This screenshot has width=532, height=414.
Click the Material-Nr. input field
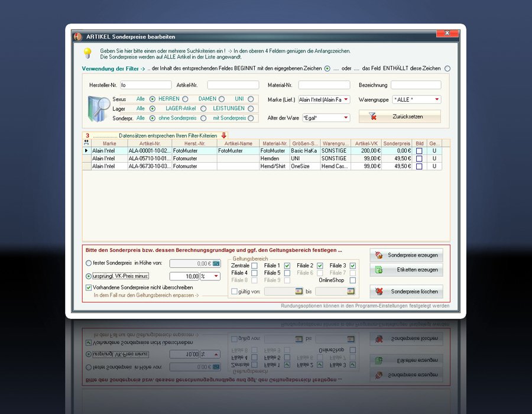click(324, 85)
